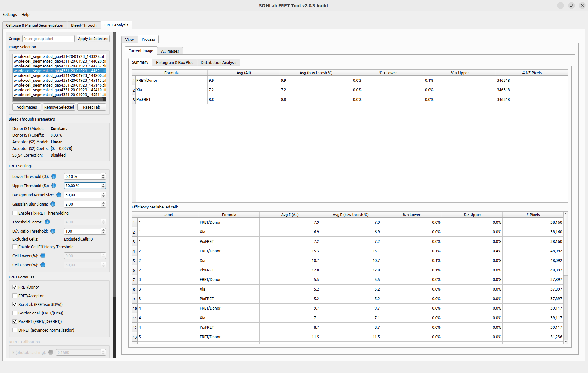
Task: Check the FRET/Acceptor formula
Action: (x=15, y=296)
